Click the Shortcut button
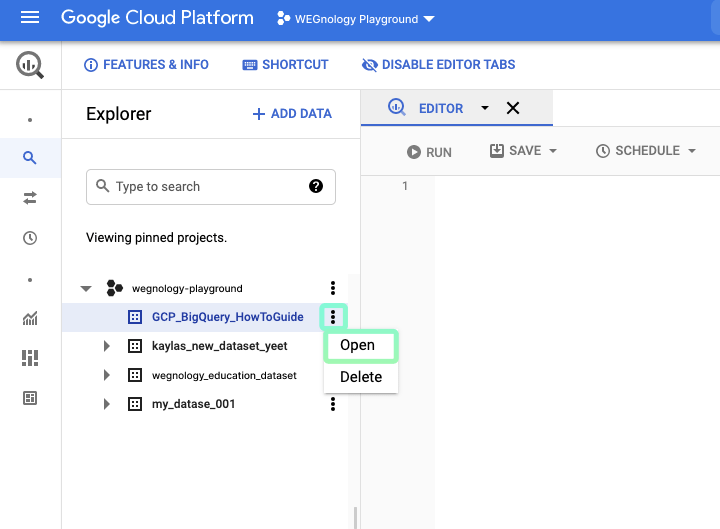This screenshot has width=720, height=529. pyautogui.click(x=285, y=65)
